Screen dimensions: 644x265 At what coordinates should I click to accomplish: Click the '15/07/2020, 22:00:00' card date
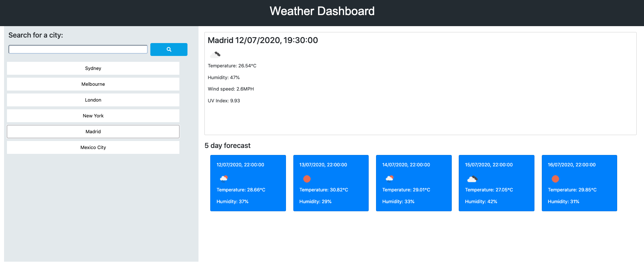[x=489, y=165]
